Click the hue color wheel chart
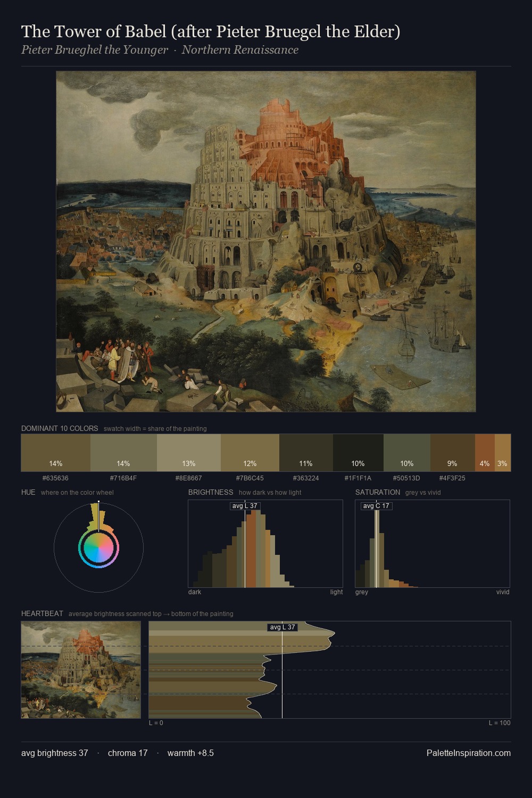Screen dimensions: 532x798 (x=98, y=547)
